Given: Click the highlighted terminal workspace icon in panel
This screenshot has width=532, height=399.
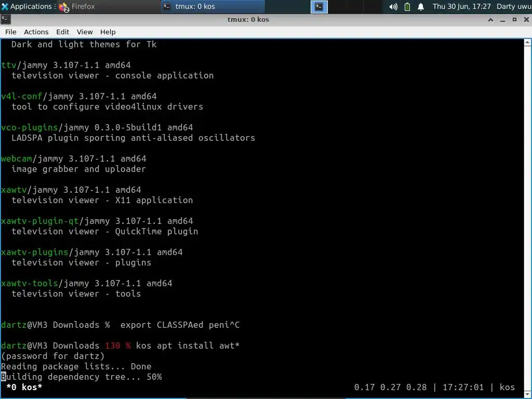Looking at the screenshot, I should click(319, 6).
